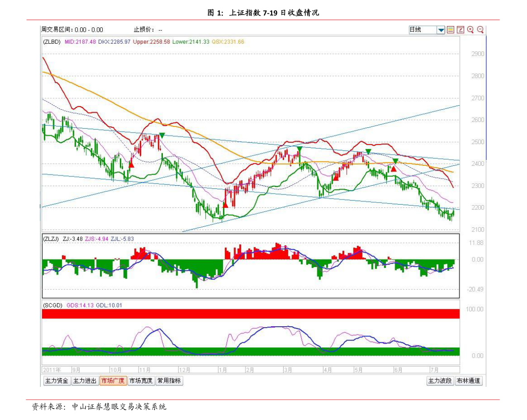Viewport: 527px width, 420px height.
Task: Click the 布林通道 button
Action: pos(469,381)
